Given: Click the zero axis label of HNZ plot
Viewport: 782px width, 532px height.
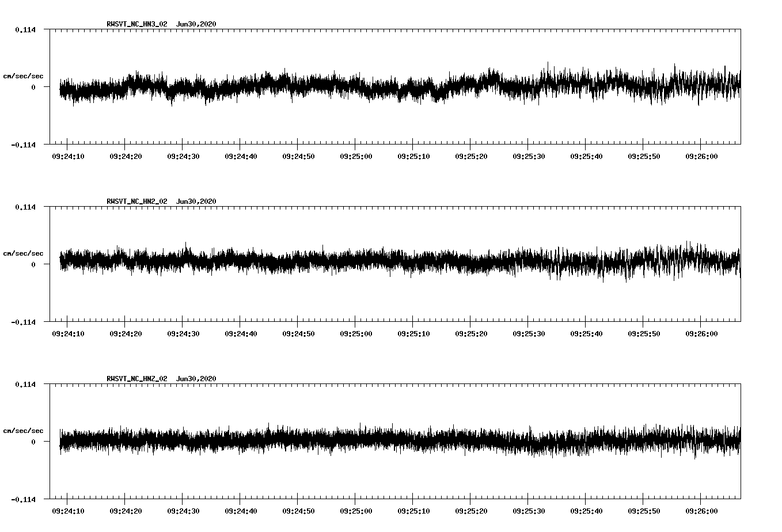Looking at the screenshot, I should 33,442.
